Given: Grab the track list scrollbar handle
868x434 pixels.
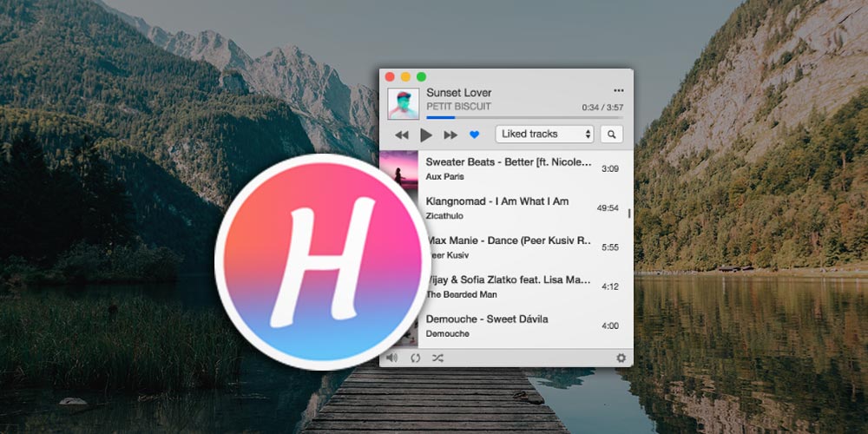Looking at the screenshot, I should pyautogui.click(x=629, y=214).
